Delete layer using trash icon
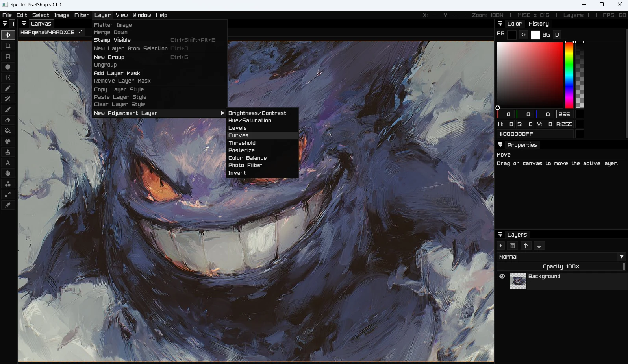The image size is (628, 364). (x=513, y=246)
